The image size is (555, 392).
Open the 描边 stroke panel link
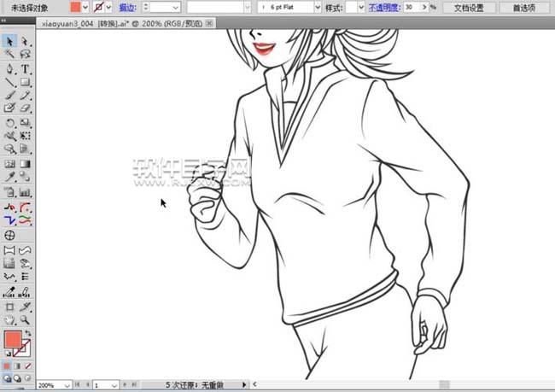128,7
